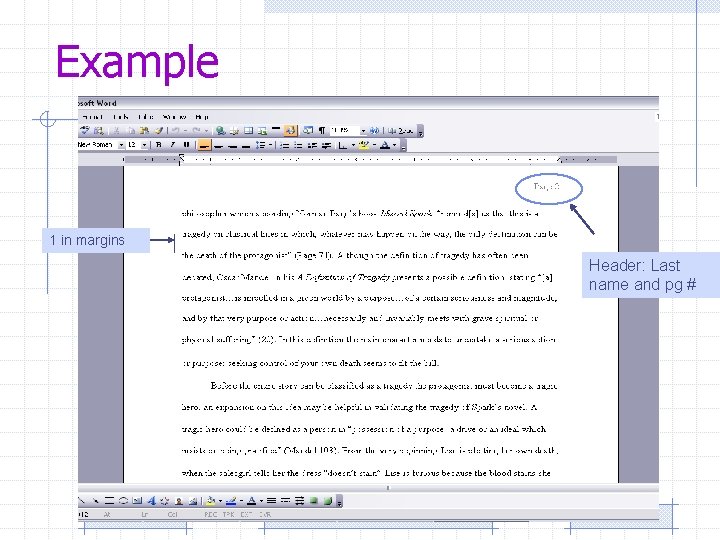Increase the paragraph indent
Viewport: 720px width, 540px height.
pyautogui.click(x=326, y=146)
